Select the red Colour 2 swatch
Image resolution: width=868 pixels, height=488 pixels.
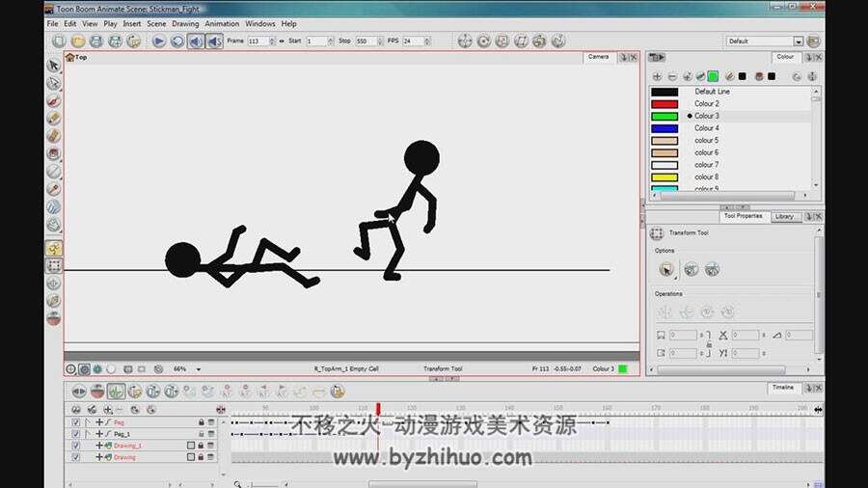665,104
